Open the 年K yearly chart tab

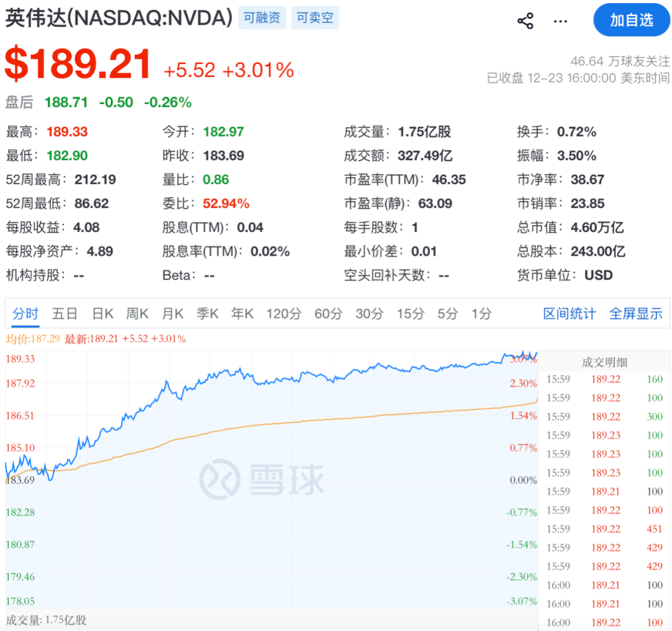pos(242,314)
